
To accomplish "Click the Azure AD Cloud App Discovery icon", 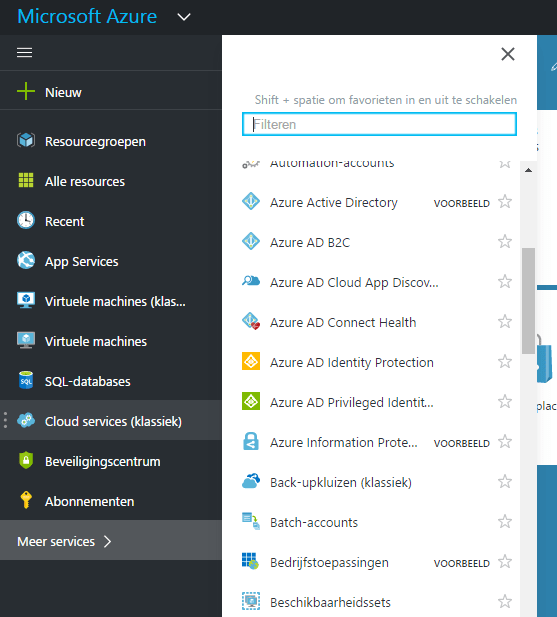I will tap(251, 281).
